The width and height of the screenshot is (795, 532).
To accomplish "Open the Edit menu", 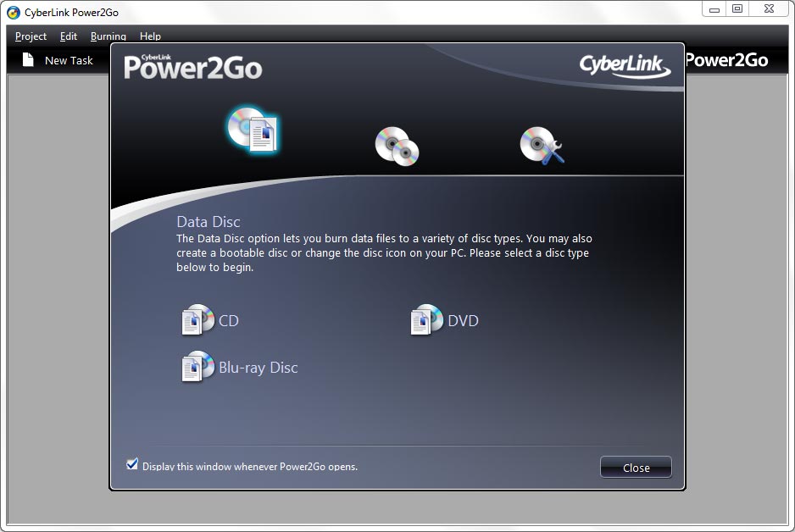I will [x=69, y=36].
